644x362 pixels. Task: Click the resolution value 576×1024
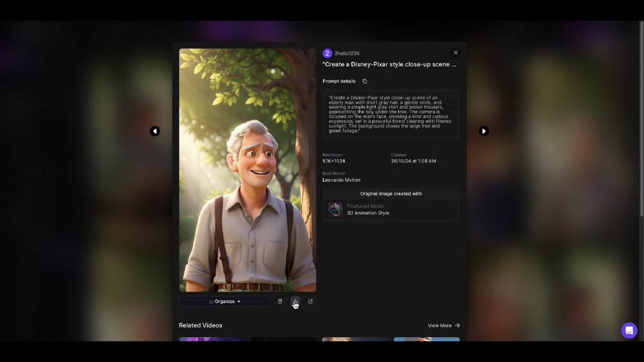point(333,161)
